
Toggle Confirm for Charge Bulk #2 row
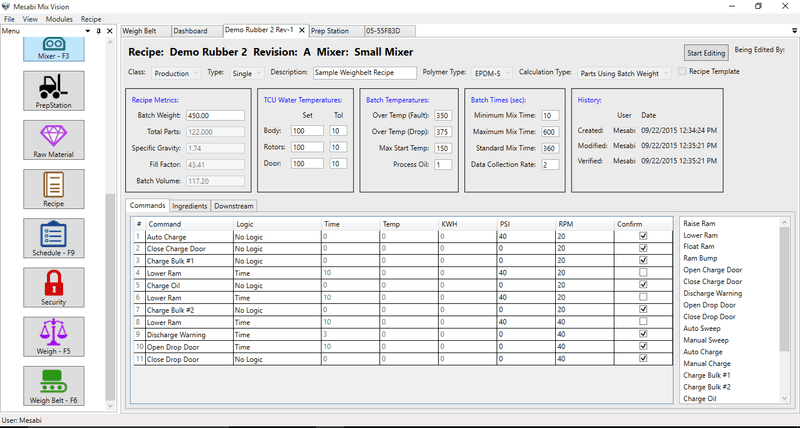click(643, 309)
